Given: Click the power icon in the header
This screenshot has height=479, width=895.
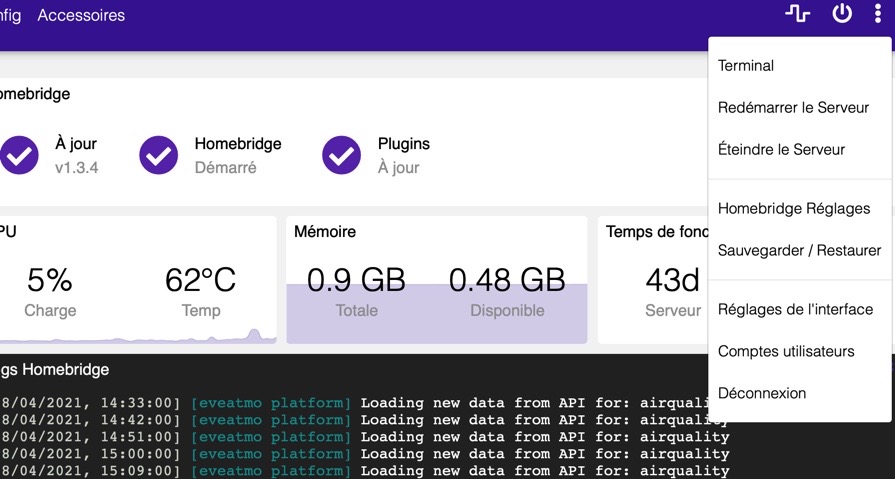Looking at the screenshot, I should (842, 13).
